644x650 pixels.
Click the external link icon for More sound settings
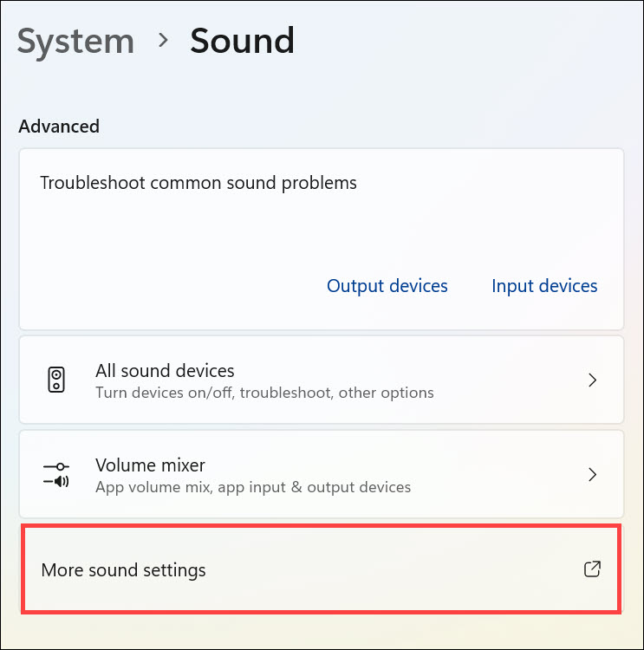(592, 569)
